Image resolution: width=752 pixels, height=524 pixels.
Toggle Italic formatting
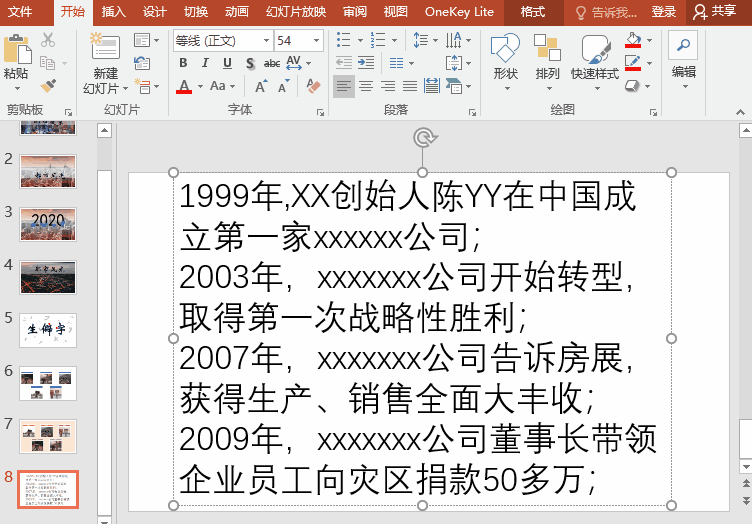(x=203, y=63)
